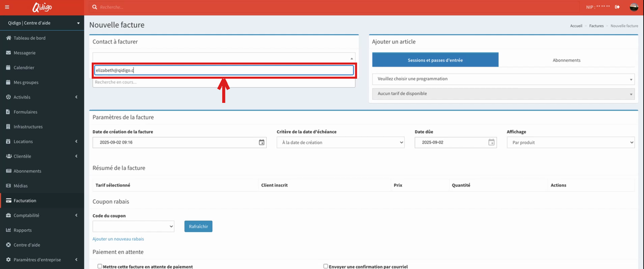
Task: Click the Rafraîchir button
Action: click(x=199, y=226)
